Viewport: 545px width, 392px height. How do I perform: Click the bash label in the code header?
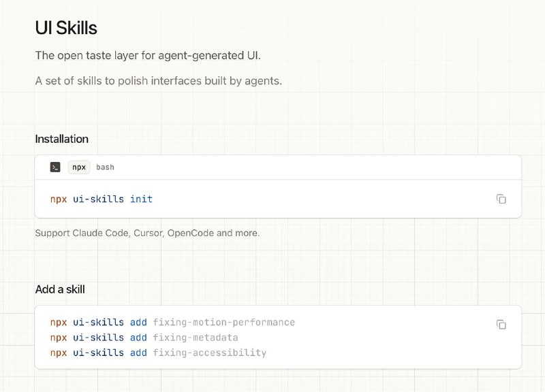coord(105,167)
